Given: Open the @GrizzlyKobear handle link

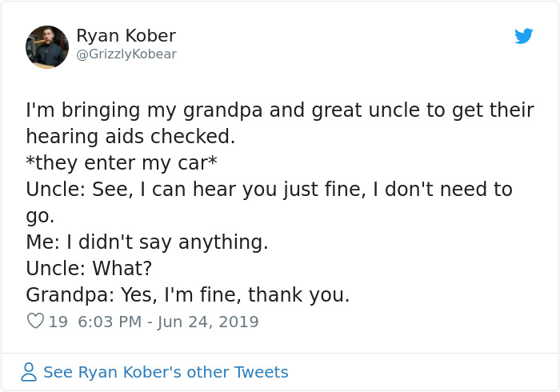Looking at the screenshot, I should (x=126, y=54).
